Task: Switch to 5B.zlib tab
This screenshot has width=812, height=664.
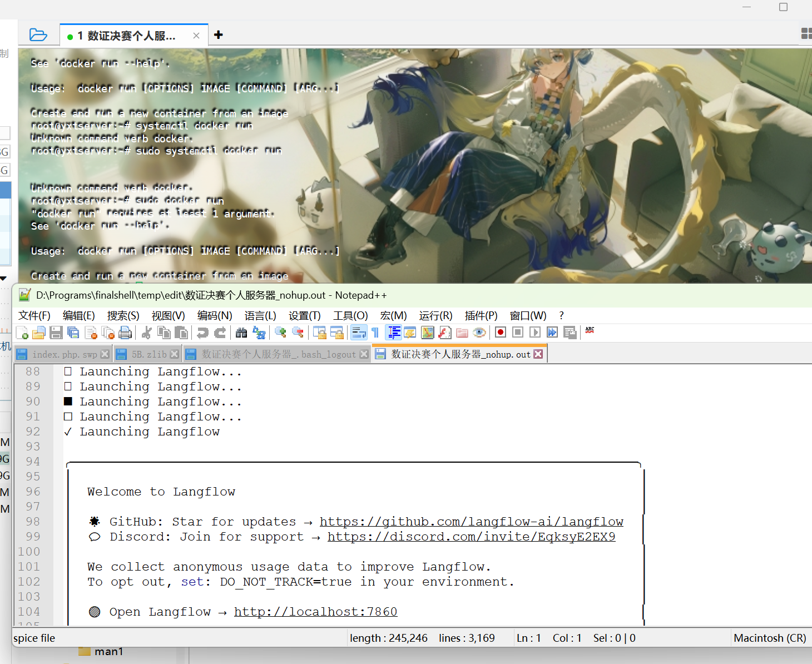Action: (x=149, y=354)
